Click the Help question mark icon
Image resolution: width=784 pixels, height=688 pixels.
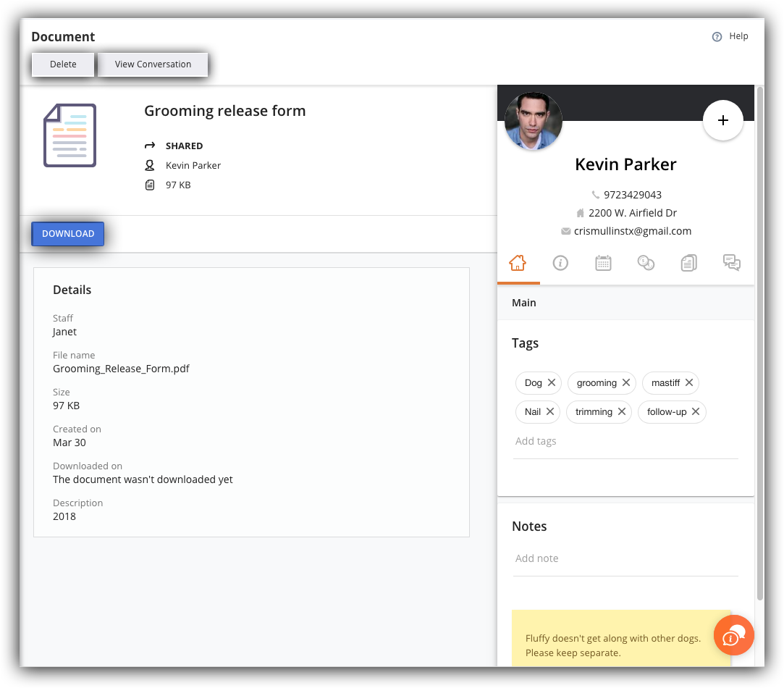point(717,36)
